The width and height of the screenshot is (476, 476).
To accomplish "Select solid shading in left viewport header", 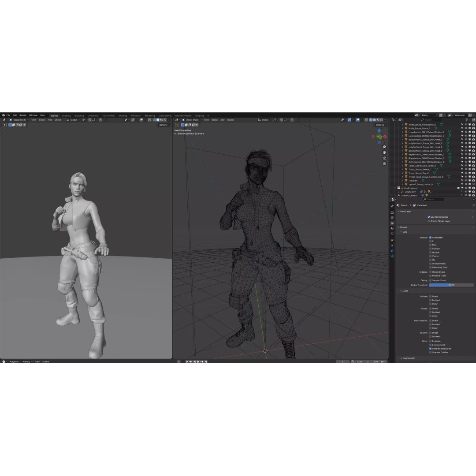I will [x=158, y=120].
